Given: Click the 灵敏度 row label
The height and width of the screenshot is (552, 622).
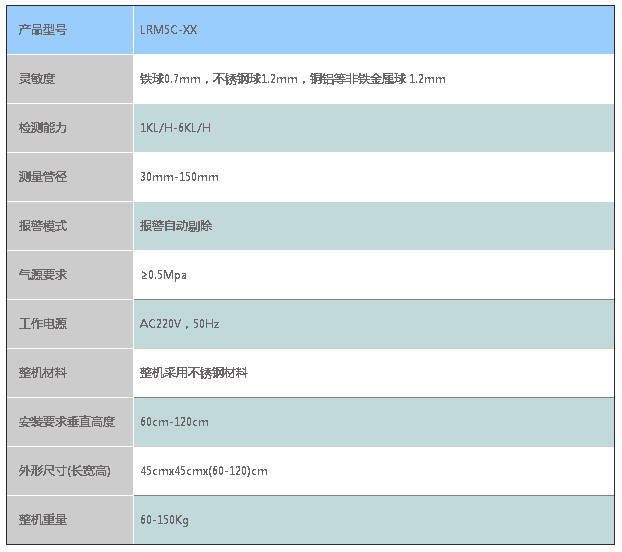Looking at the screenshot, I should (x=37, y=79).
